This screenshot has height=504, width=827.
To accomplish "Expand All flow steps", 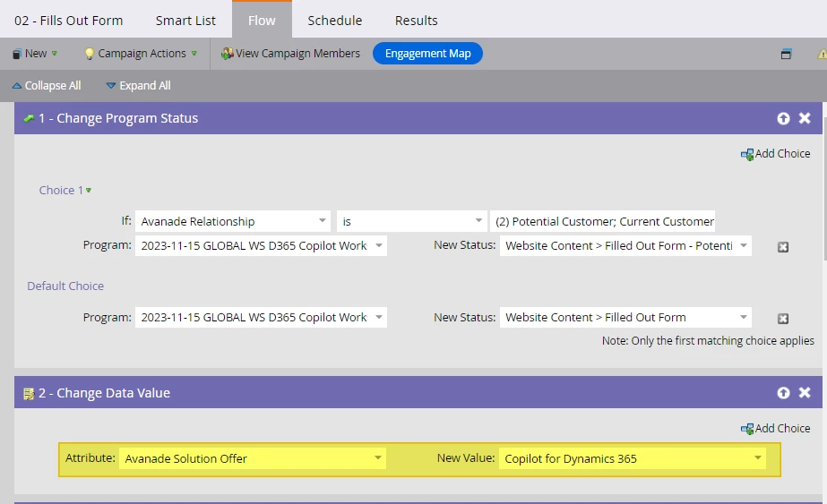I will [139, 85].
